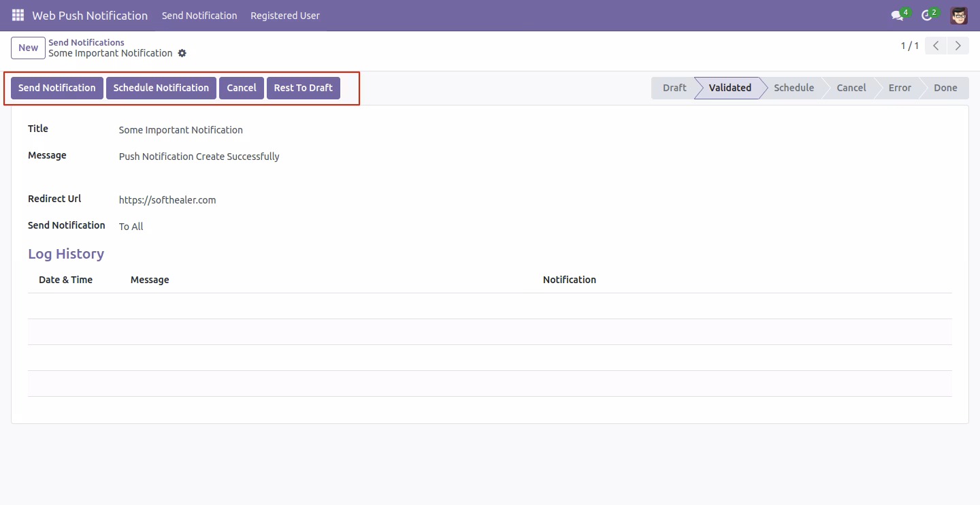Viewport: 980px width, 505px height.
Task: Open the apps grid menu icon
Action: (18, 15)
